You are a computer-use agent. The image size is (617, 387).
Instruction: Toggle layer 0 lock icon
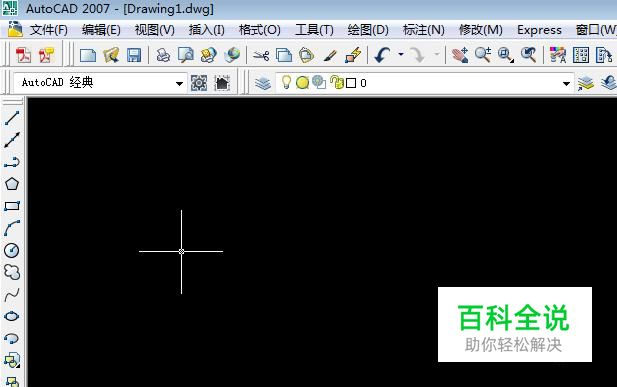pos(336,82)
